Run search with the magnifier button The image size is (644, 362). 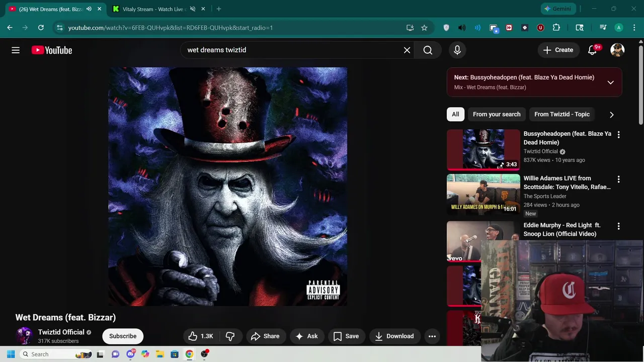click(428, 50)
